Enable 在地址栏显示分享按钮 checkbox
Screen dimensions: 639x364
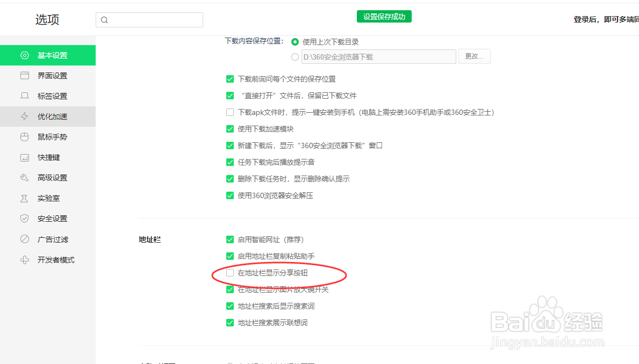pos(230,273)
